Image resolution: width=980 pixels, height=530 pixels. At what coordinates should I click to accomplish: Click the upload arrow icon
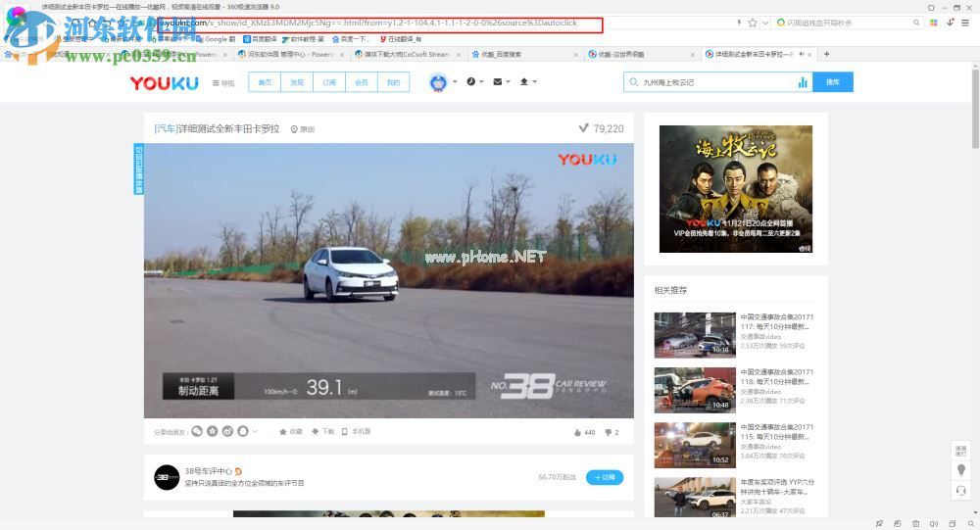click(523, 82)
